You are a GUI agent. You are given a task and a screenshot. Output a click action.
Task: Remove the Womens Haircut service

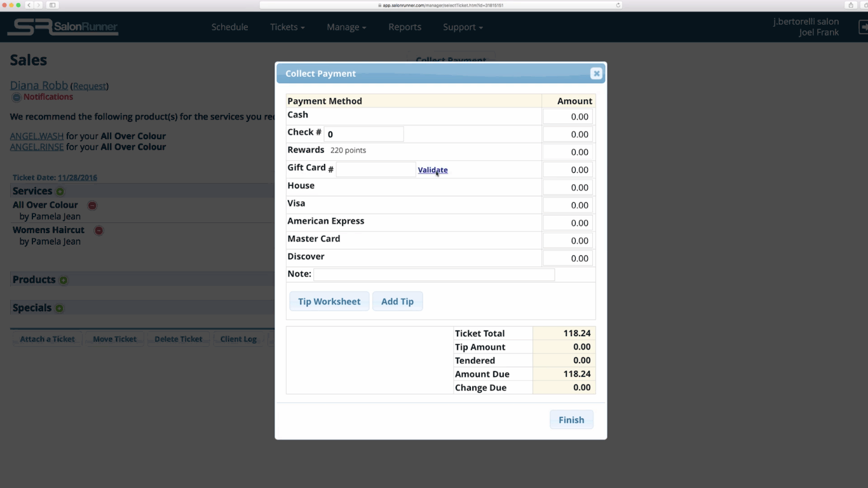(x=99, y=230)
